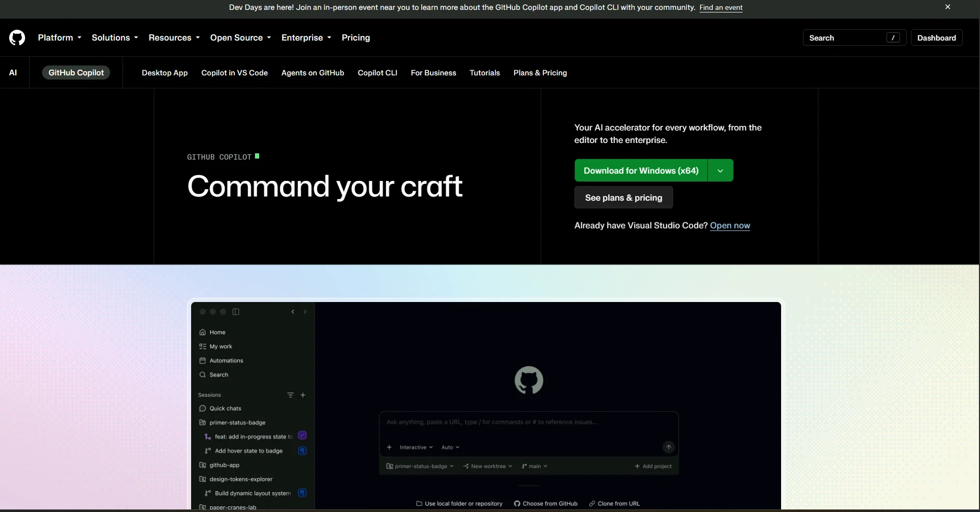
Task: Select the Copilot CLI tab
Action: point(378,73)
